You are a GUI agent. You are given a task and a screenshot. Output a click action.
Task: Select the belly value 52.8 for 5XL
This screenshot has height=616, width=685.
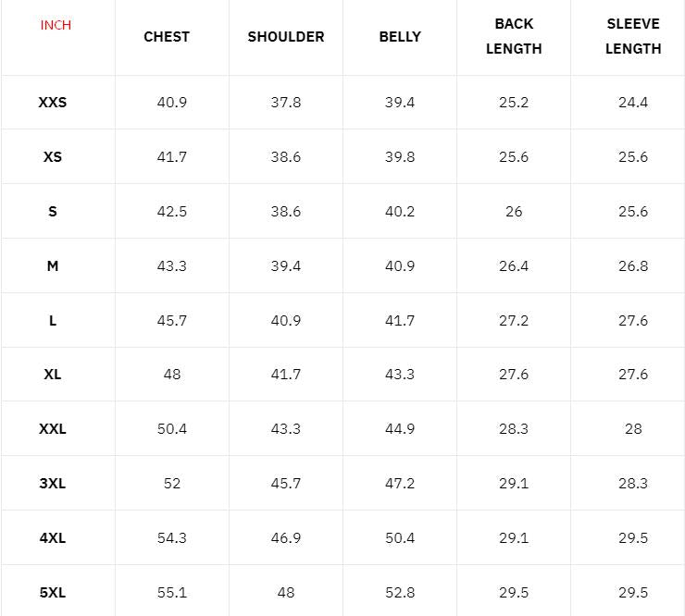tap(400, 593)
